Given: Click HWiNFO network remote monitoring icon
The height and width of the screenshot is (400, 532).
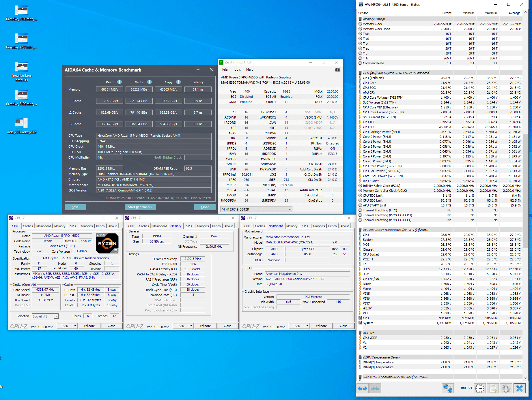Looking at the screenshot, I should (x=447, y=388).
